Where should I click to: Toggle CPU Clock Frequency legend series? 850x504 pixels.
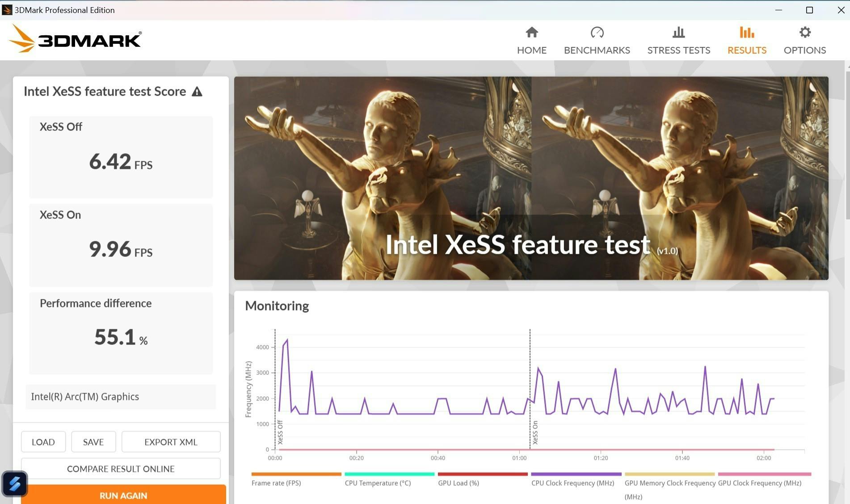(x=572, y=483)
